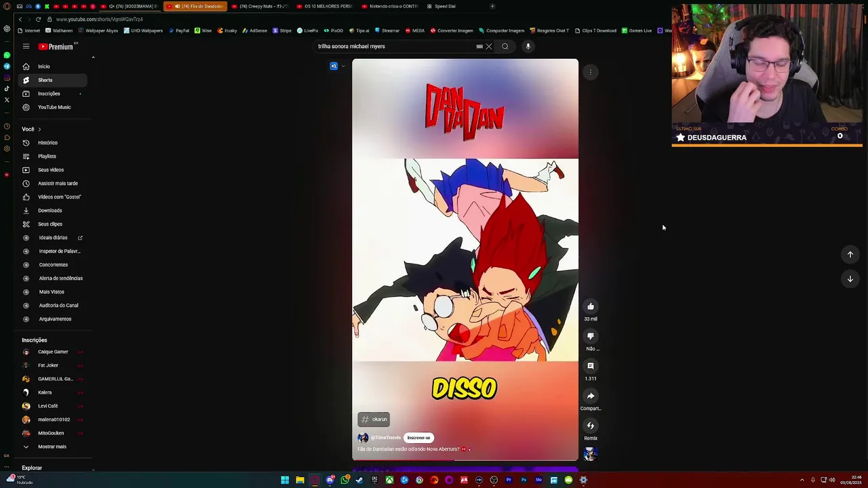Viewport: 868px width, 488px height.
Task: Open MitoGouken subscription channel
Action: 53,433
